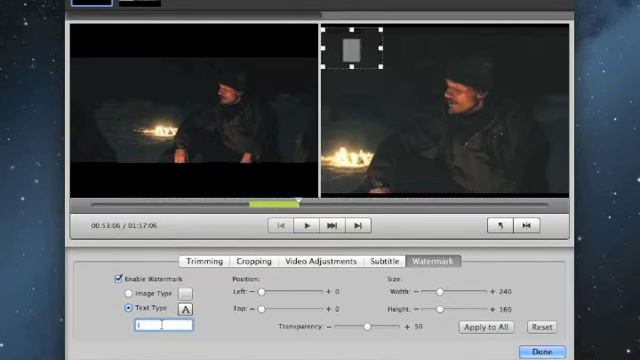Go to the Video Adjustments tab

(x=321, y=261)
